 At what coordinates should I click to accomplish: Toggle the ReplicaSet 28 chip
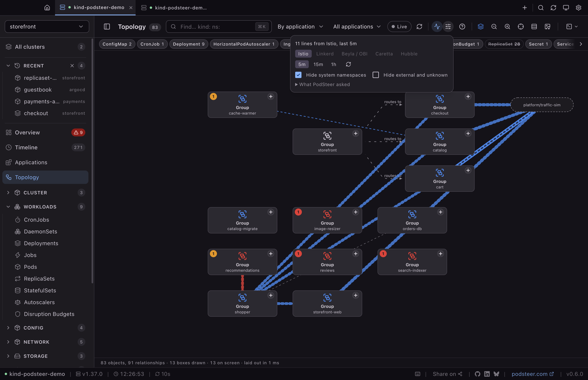coord(504,44)
